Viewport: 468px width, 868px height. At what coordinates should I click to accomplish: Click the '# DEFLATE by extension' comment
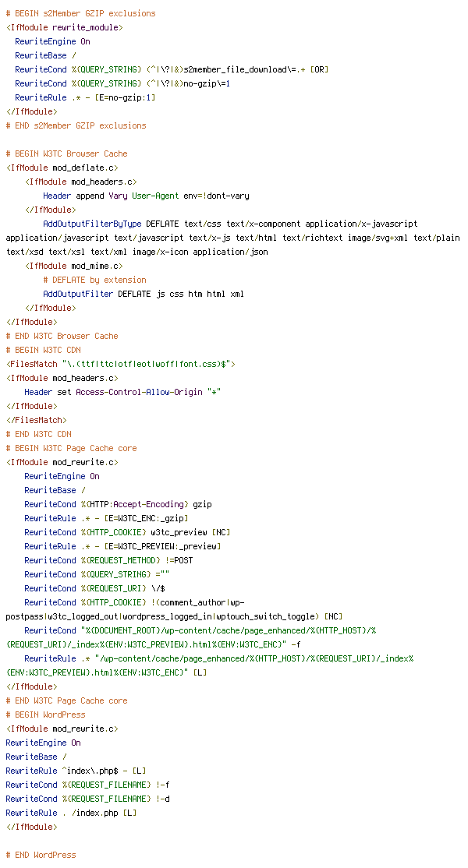click(94, 280)
